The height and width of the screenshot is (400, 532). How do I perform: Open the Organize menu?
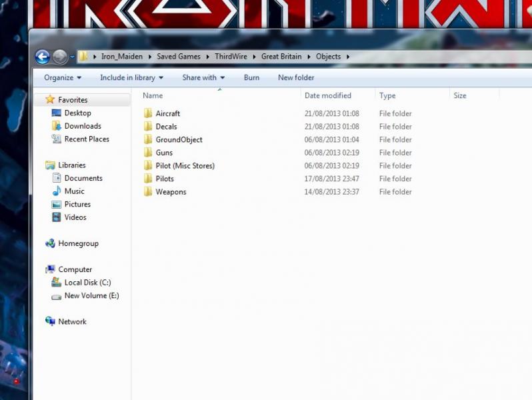(63, 78)
